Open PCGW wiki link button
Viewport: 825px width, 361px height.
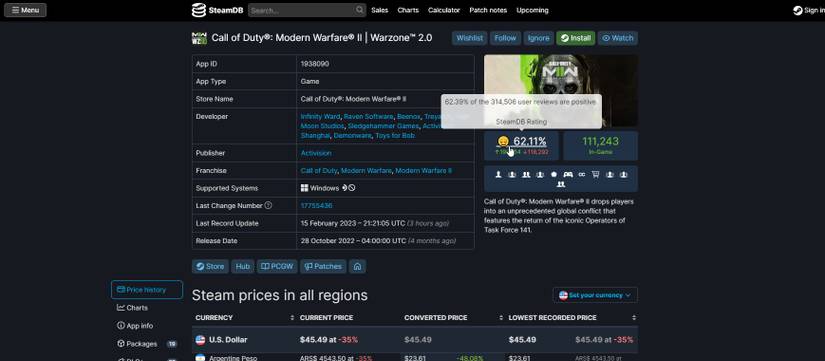click(277, 266)
